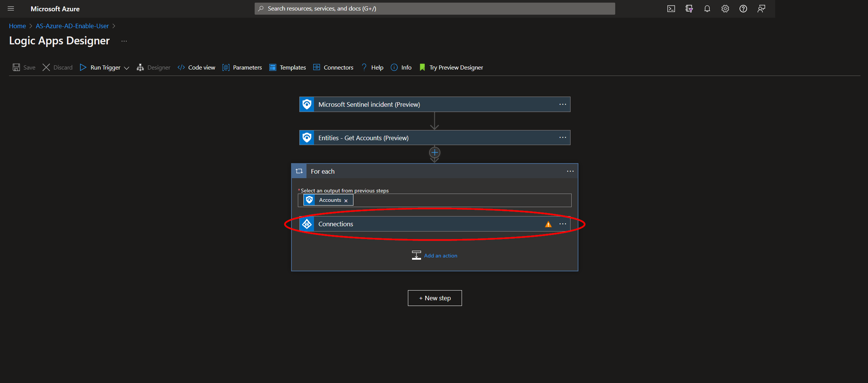The image size is (868, 383).
Task: Open ellipsis menu on Entities - Get Accounts card
Action: 563,138
